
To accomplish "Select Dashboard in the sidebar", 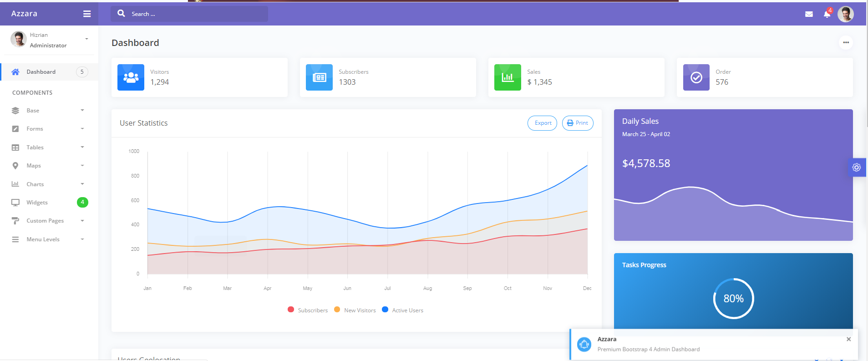I will tap(49, 72).
